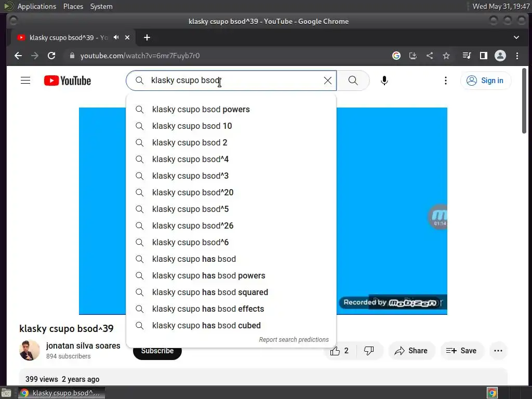Mute the tab via speaker icon
Viewport: 532px width, 399px height.
tap(116, 37)
